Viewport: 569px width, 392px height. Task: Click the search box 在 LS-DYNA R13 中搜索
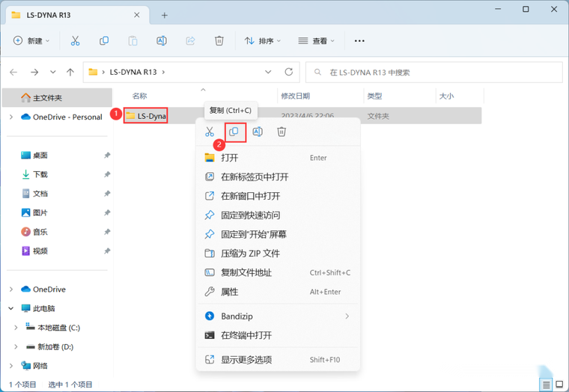(x=434, y=72)
